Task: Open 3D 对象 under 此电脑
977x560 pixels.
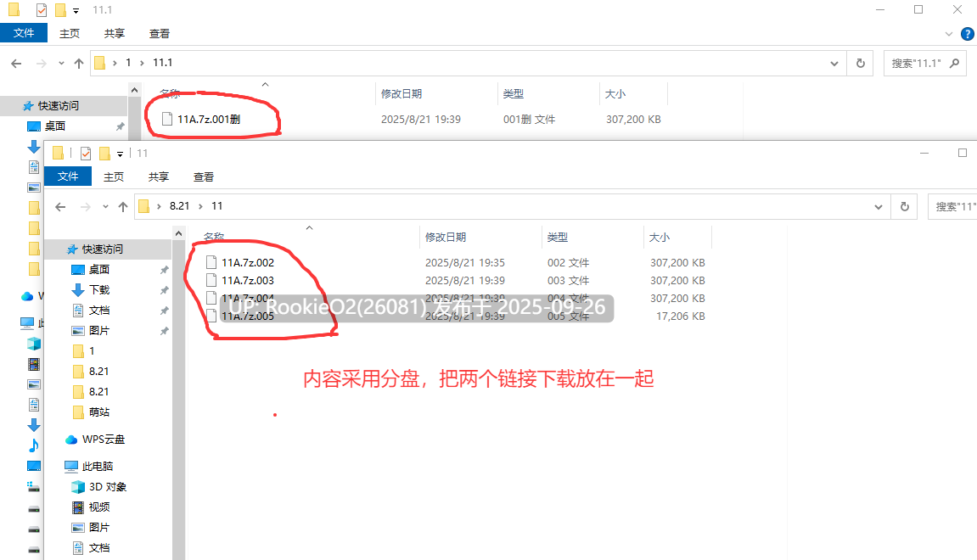Action: click(x=108, y=486)
